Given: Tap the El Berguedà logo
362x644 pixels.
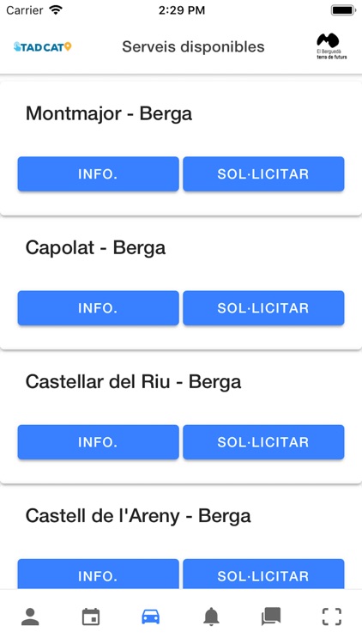Looking at the screenshot, I should pos(332,46).
